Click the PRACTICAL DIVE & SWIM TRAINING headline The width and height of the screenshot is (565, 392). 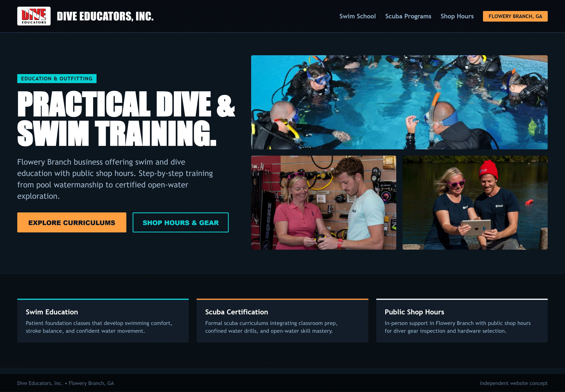tap(126, 119)
